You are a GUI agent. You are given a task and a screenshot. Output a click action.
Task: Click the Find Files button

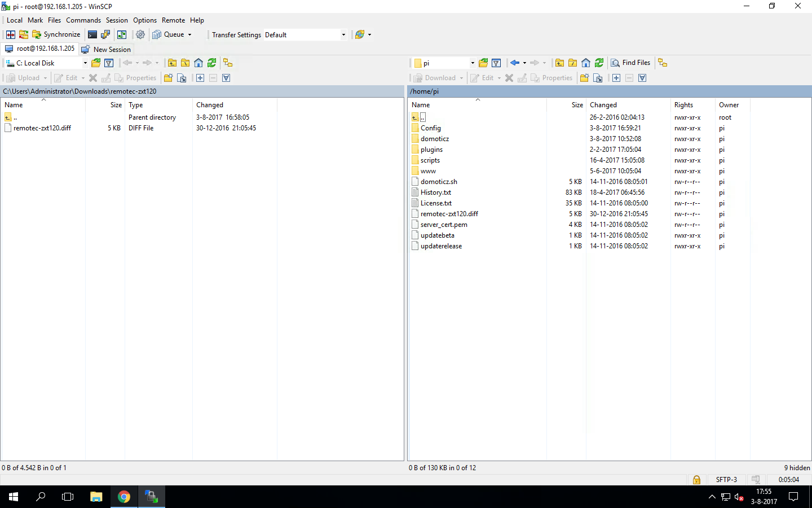(630, 63)
